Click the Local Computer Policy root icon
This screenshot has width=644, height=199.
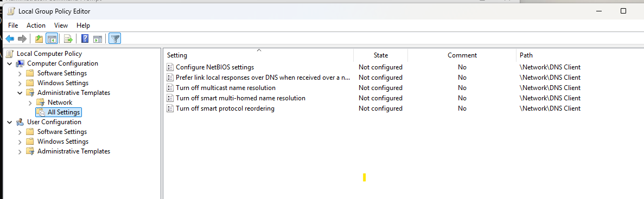coord(10,54)
